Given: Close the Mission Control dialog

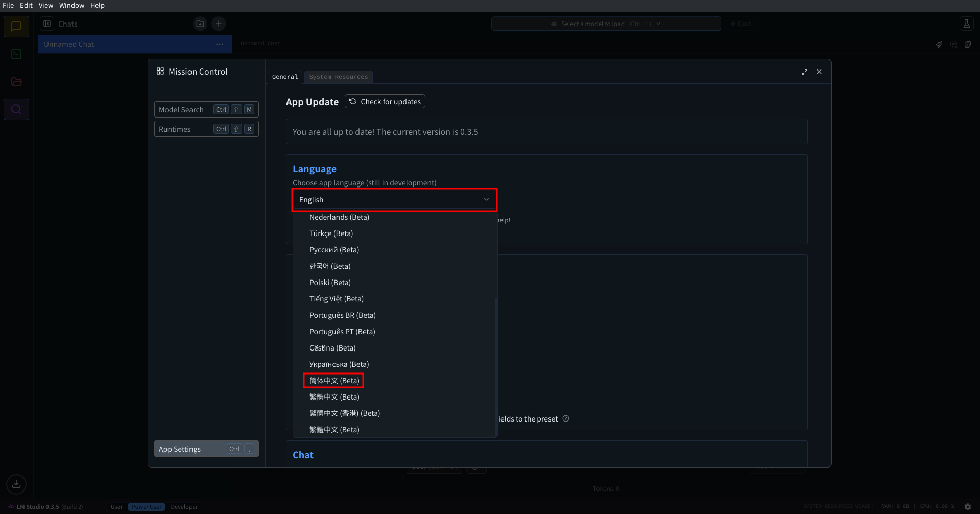Looking at the screenshot, I should [819, 72].
